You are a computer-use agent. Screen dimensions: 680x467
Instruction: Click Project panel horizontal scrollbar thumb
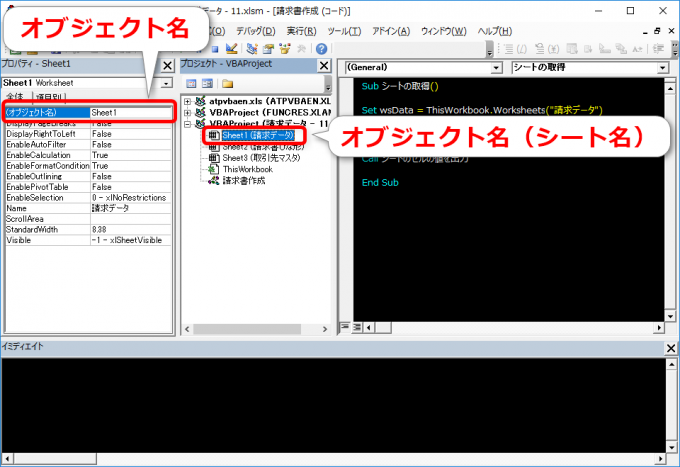[x=247, y=329]
